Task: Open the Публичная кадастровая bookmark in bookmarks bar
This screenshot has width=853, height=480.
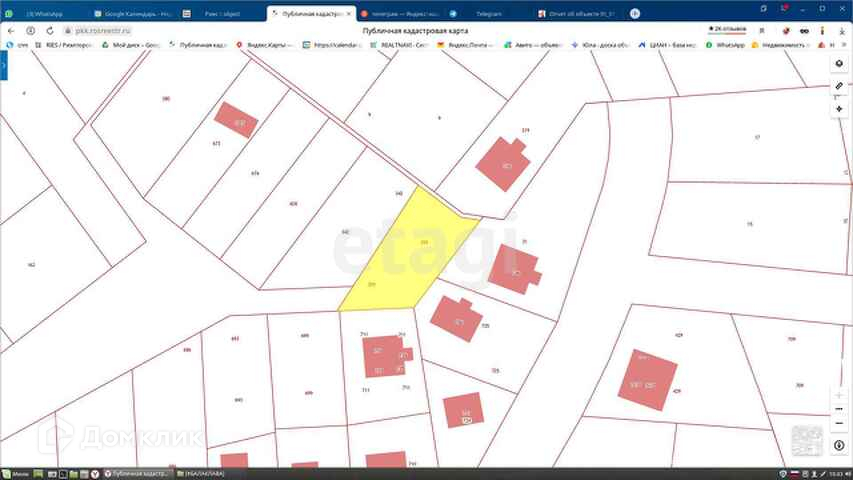Action: [198, 45]
